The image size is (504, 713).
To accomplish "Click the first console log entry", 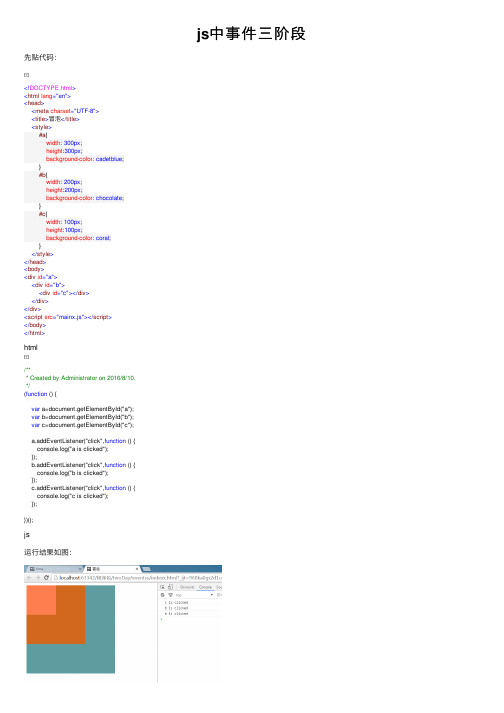I will click(176, 603).
